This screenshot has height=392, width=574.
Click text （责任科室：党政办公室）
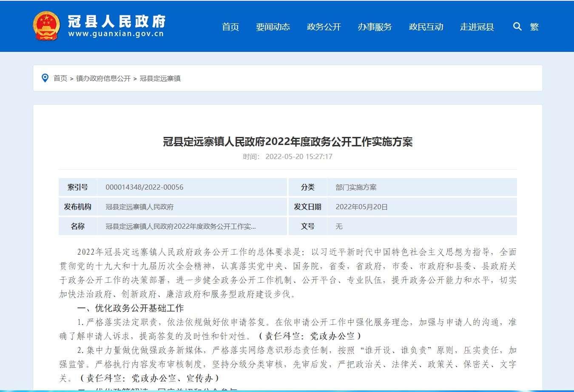pyautogui.click(x=309, y=336)
